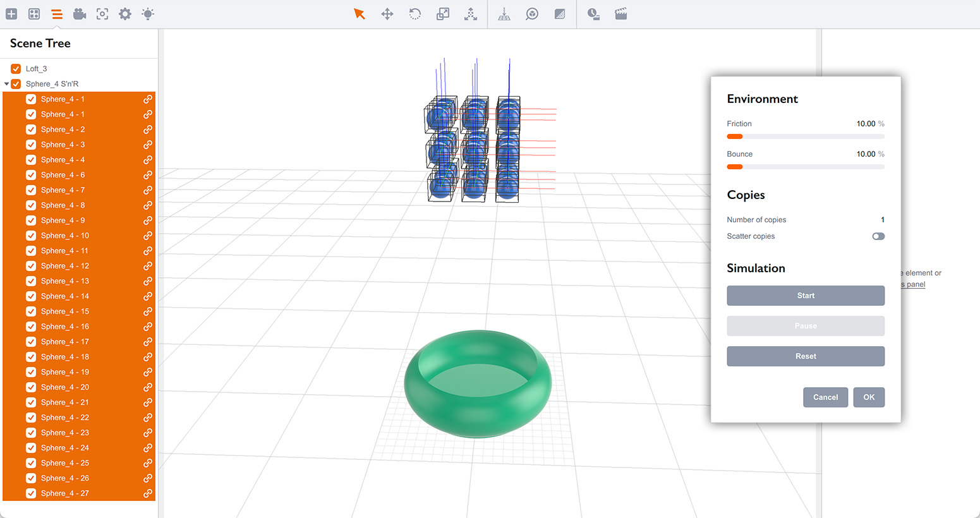The width and height of the screenshot is (980, 518).
Task: Enable Scatter copies
Action: [x=878, y=236]
